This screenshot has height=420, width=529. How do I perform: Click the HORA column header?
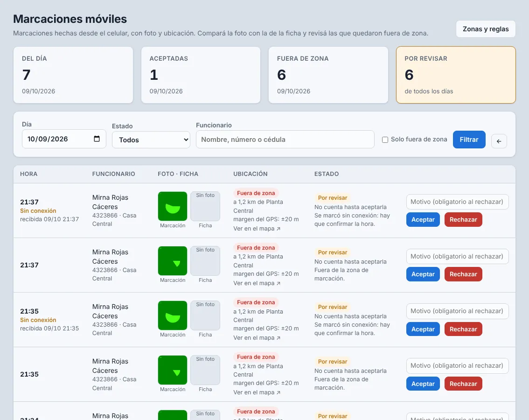[x=28, y=174]
